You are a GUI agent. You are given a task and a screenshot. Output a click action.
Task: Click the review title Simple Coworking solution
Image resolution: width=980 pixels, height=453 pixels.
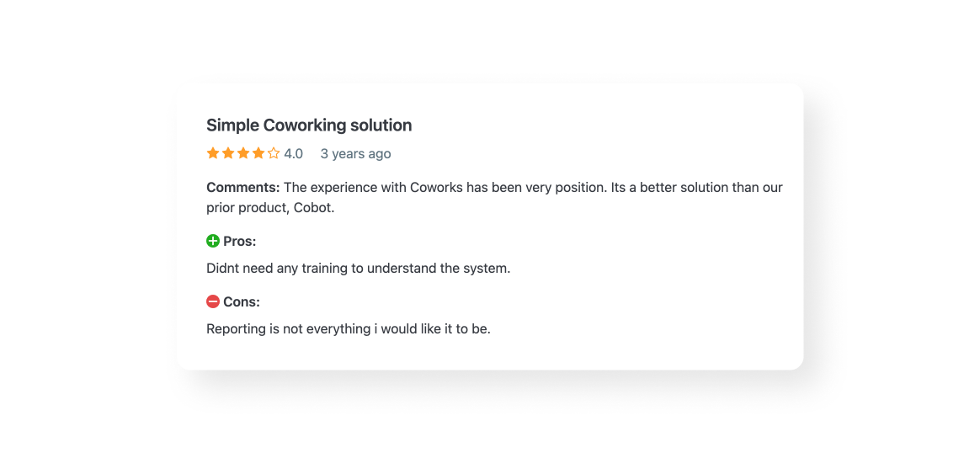(309, 125)
